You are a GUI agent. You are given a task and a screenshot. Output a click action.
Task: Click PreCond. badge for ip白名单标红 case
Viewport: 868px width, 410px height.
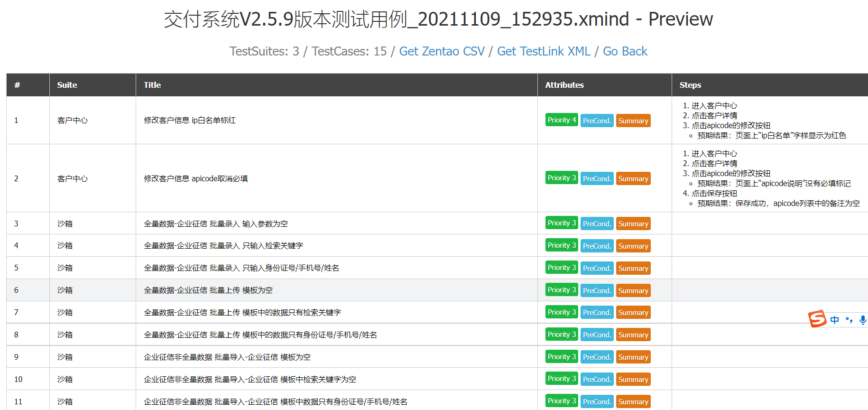(597, 121)
